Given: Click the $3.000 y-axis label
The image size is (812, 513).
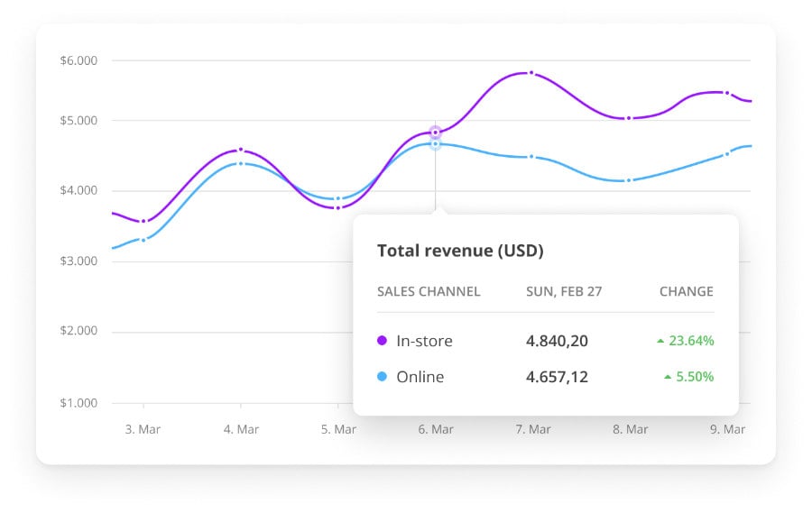Looking at the screenshot, I should pyautogui.click(x=78, y=261).
